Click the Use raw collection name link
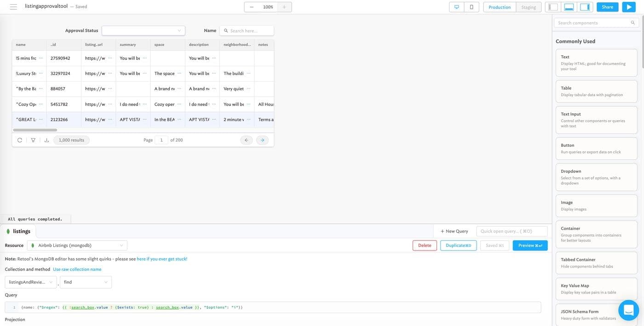 point(77,269)
